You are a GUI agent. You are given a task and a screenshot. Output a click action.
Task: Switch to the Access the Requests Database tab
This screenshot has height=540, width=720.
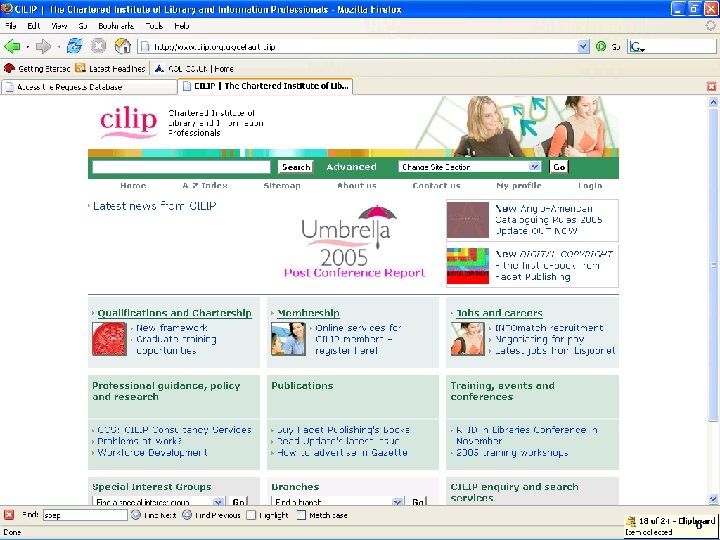coord(89,87)
